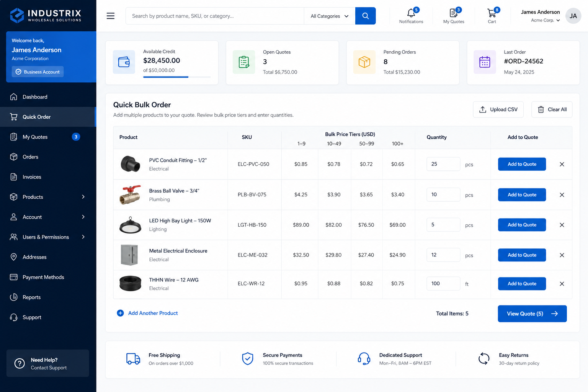
Task: Open Addresses in the sidebar
Action: pos(48,257)
